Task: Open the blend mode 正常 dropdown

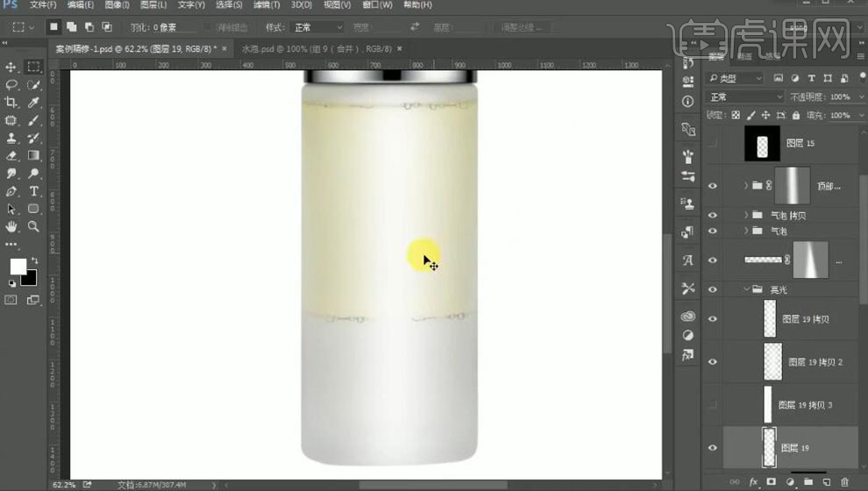Action: [x=745, y=96]
